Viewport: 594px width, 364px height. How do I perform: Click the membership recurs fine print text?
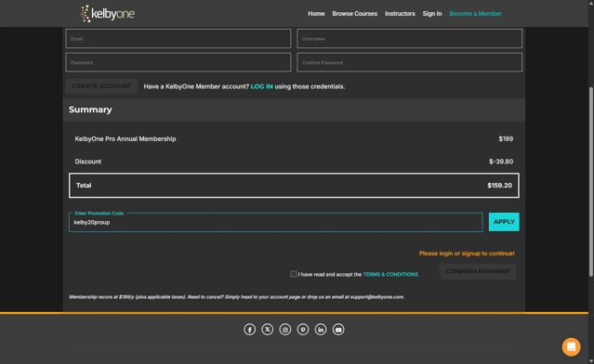click(x=236, y=297)
